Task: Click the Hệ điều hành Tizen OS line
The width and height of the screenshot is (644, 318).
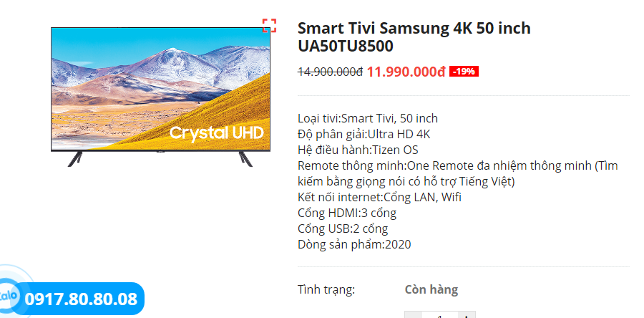Action: [x=358, y=150]
